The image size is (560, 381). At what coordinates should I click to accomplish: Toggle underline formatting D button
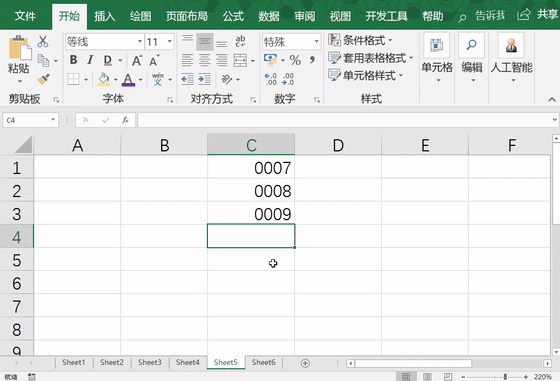pos(108,60)
